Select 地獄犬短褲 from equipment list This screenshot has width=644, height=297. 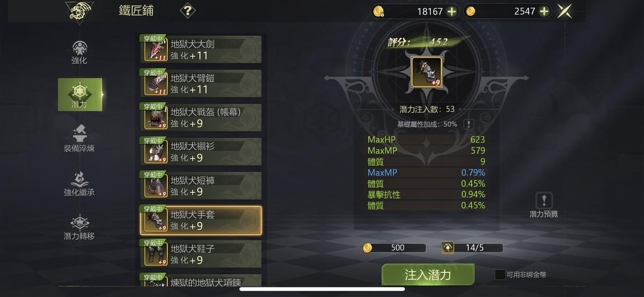coord(201,185)
